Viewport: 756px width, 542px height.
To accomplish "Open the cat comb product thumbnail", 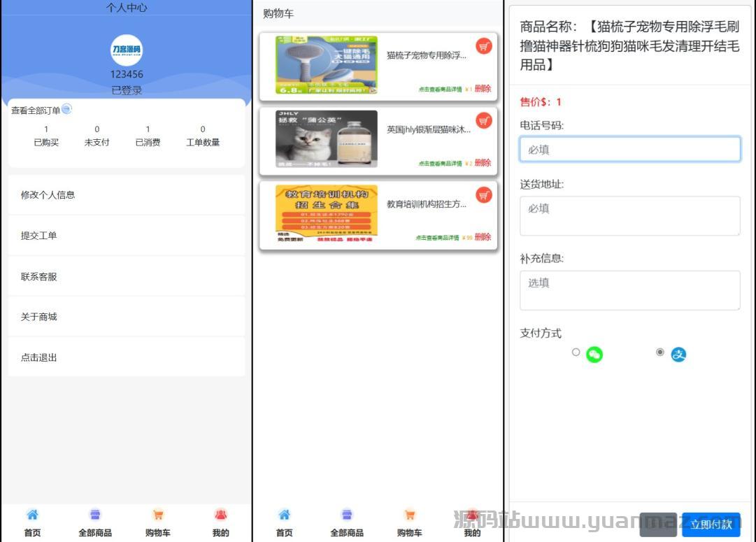I will point(326,66).
